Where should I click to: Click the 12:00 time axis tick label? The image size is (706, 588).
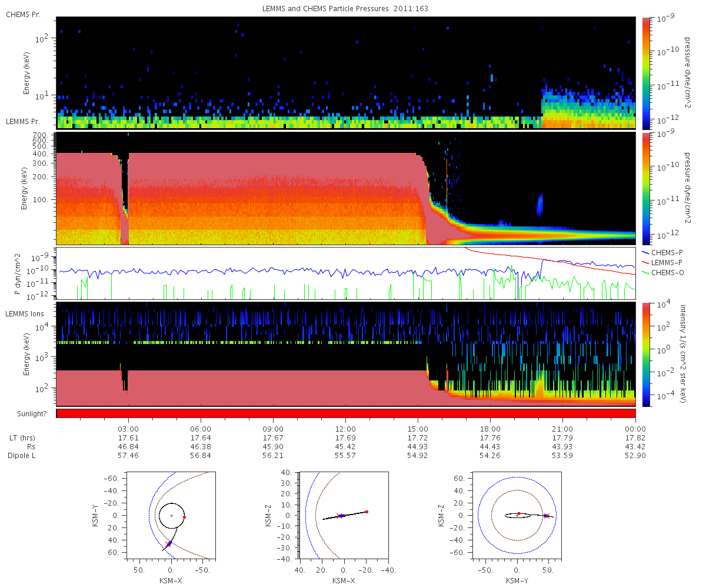click(345, 429)
